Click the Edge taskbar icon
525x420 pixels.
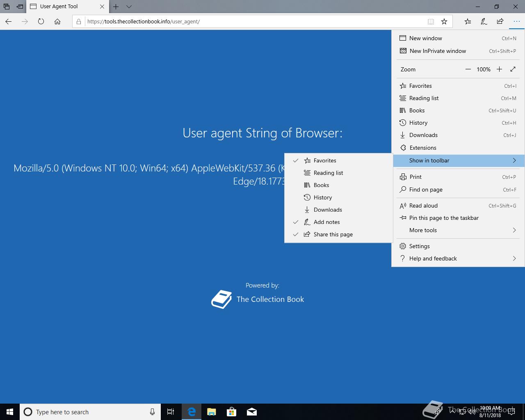(x=192, y=412)
